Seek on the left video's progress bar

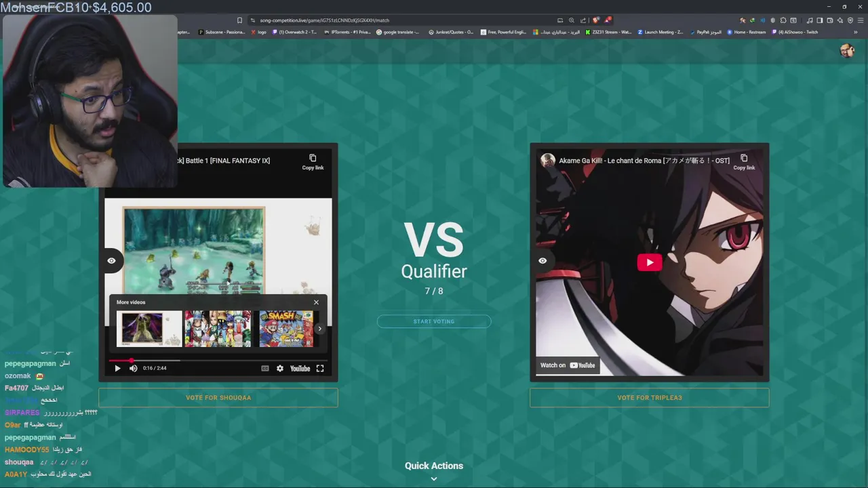pos(218,361)
